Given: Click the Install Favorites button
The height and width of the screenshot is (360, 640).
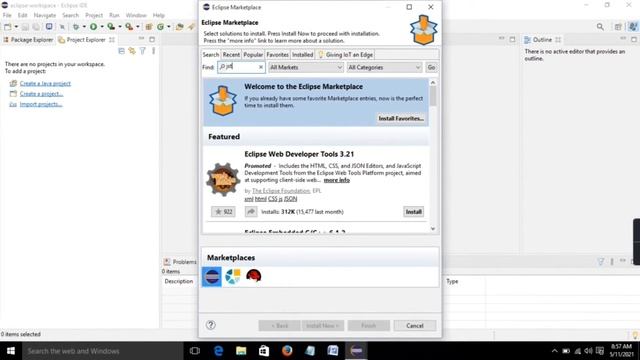Looking at the screenshot, I should coord(401,118).
